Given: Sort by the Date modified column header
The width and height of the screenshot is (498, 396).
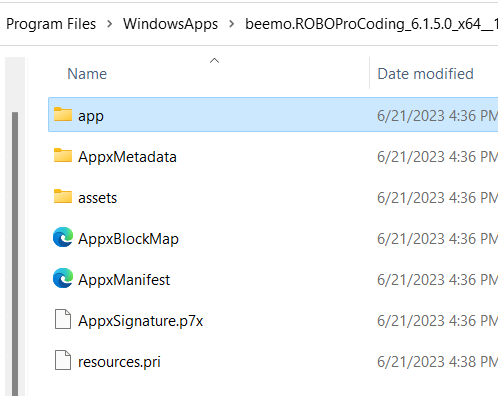Looking at the screenshot, I should click(425, 74).
